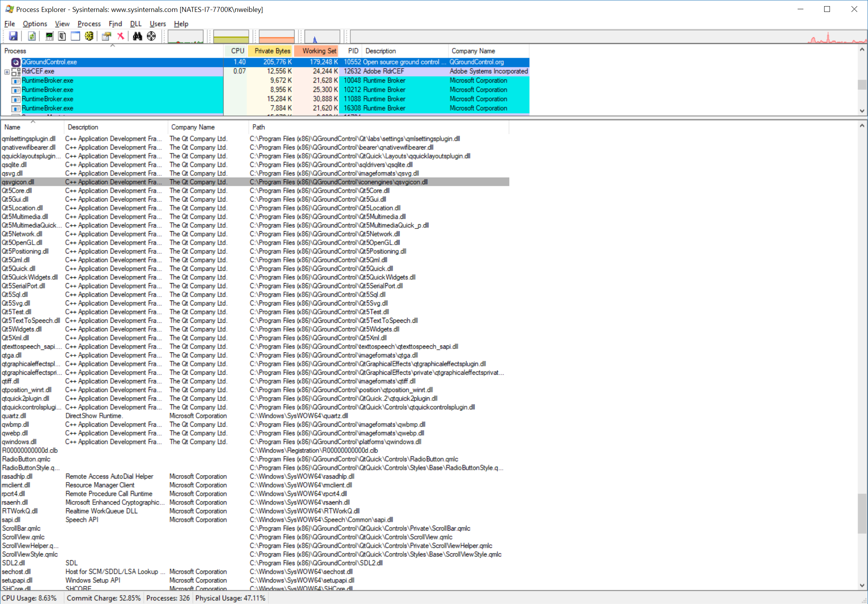This screenshot has width=868, height=604.
Task: Open the Find menu
Action: 115,23
